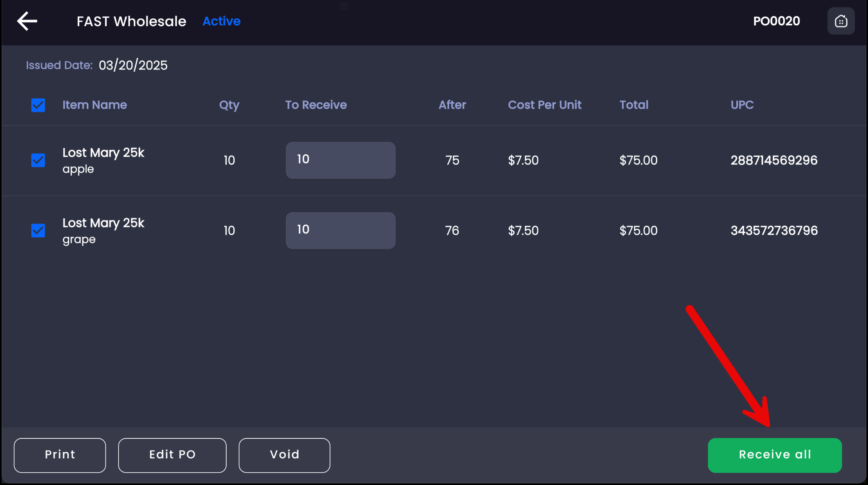Click the PO0020 order number
Viewport: 868px width, 485px height.
tap(776, 21)
